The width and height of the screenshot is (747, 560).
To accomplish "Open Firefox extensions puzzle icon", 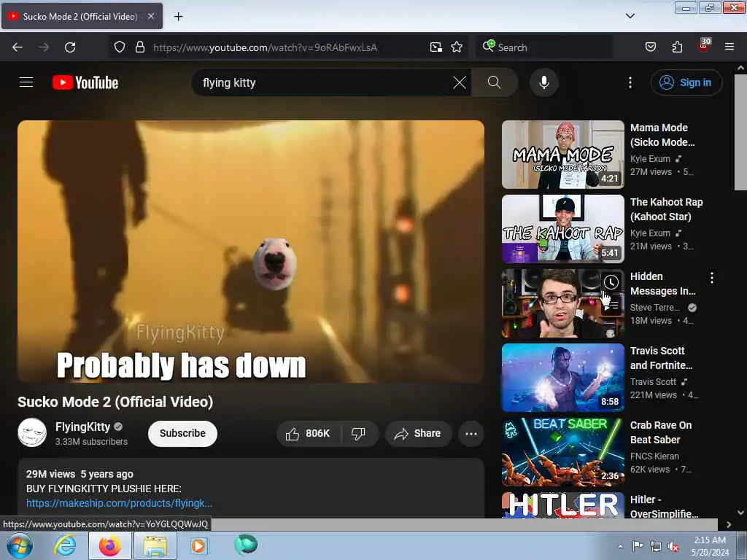I will [x=677, y=47].
